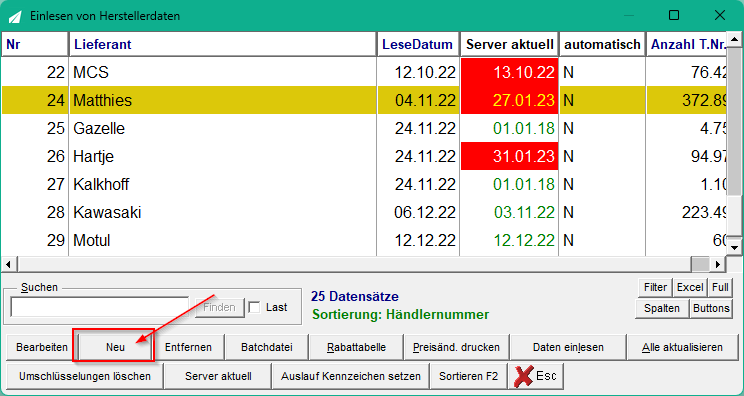Click the red 27.01.23 server date cell
The width and height of the screenshot is (744, 396).
[510, 100]
